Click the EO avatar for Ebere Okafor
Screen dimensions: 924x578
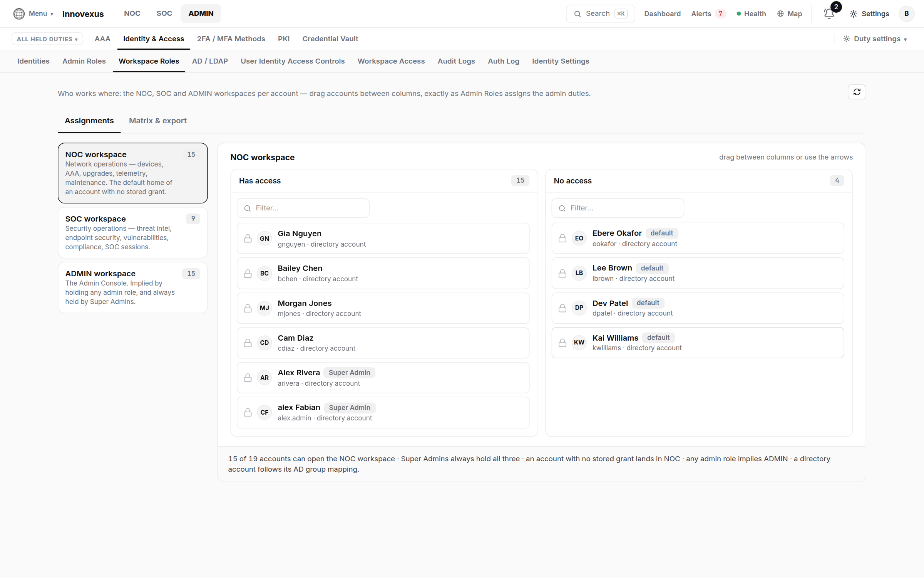(579, 238)
